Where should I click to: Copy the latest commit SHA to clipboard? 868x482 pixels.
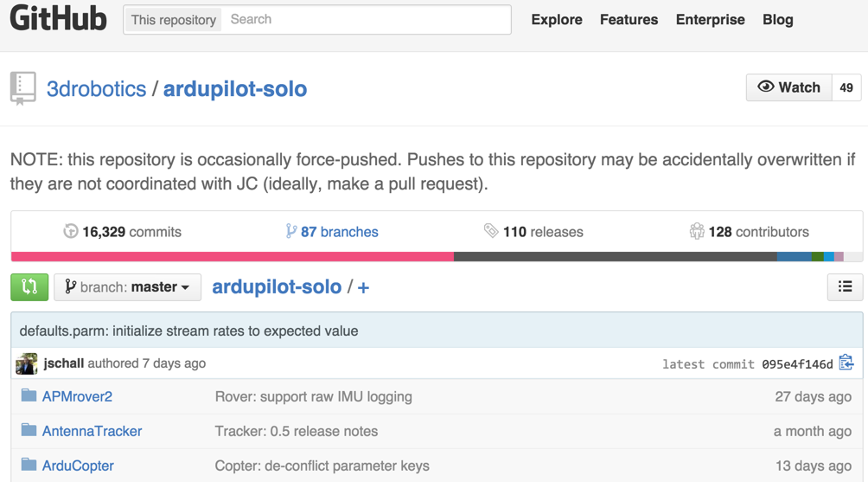pos(846,363)
